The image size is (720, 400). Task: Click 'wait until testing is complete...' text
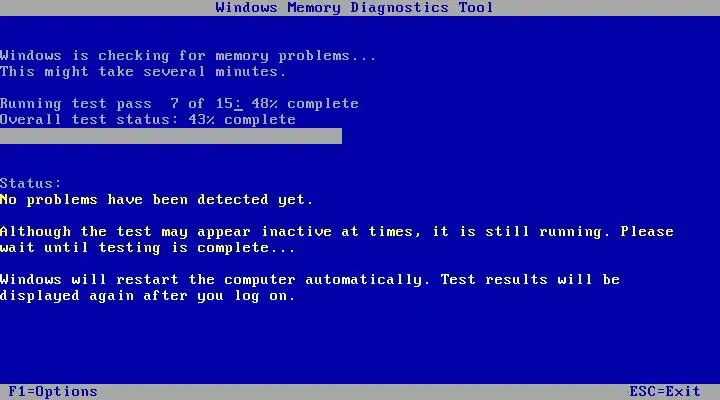147,248
